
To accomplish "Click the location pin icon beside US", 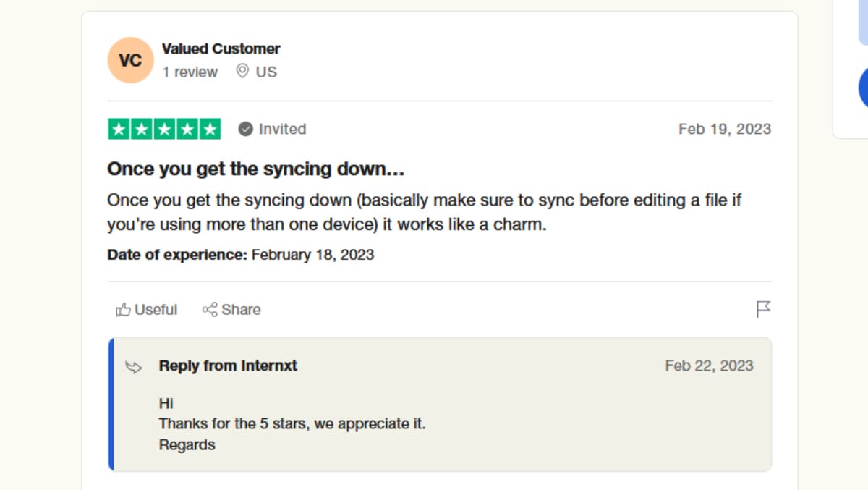I will pyautogui.click(x=243, y=71).
